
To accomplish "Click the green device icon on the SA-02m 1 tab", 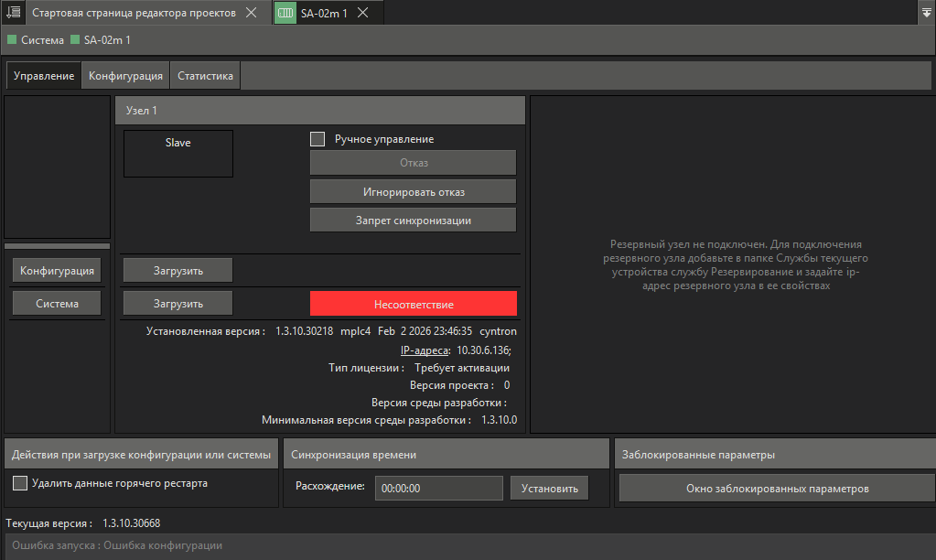I will [x=285, y=13].
